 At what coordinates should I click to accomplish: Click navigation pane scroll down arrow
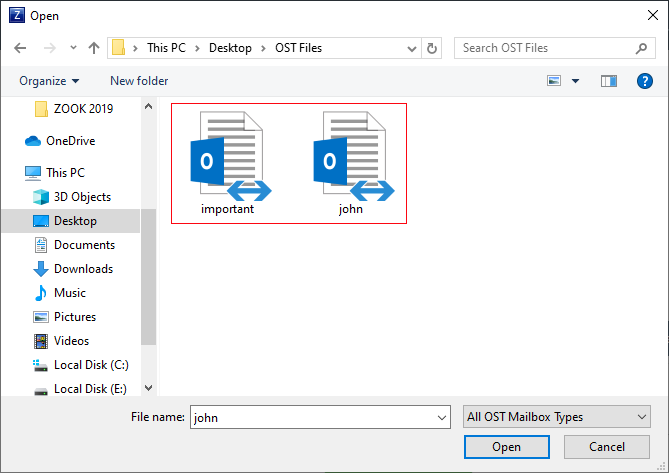click(x=148, y=388)
